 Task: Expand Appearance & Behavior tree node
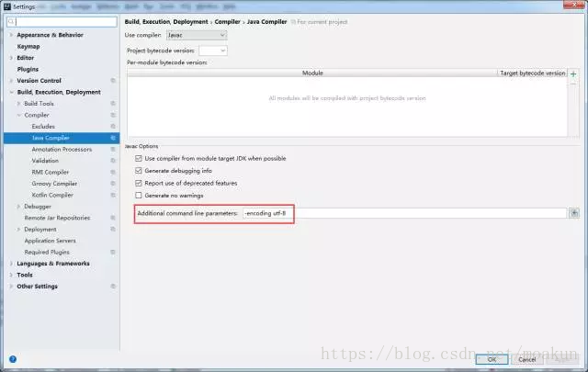(11, 35)
